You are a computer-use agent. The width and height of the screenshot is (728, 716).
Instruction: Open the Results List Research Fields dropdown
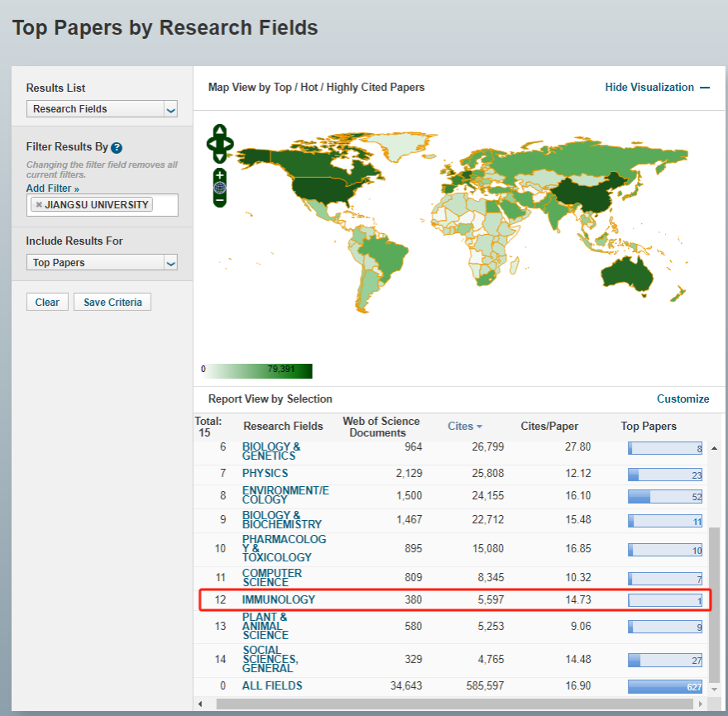(x=102, y=109)
